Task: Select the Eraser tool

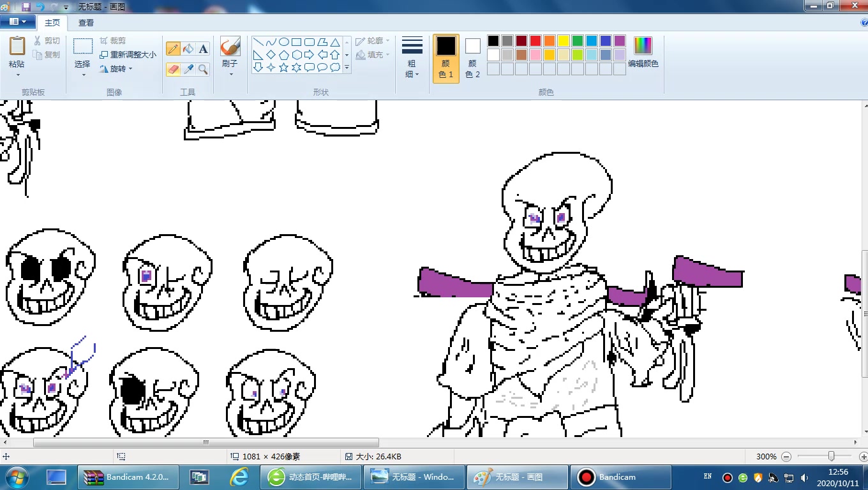Action: point(173,69)
